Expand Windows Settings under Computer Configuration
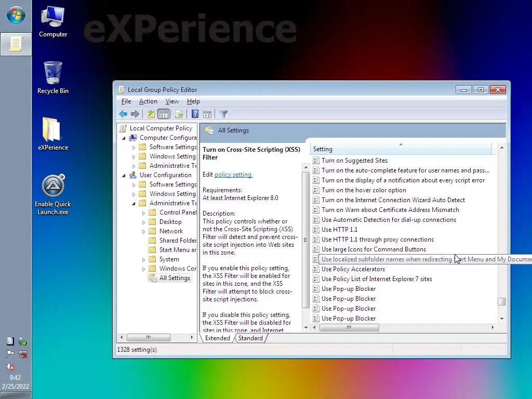The image size is (532, 399). [x=134, y=157]
